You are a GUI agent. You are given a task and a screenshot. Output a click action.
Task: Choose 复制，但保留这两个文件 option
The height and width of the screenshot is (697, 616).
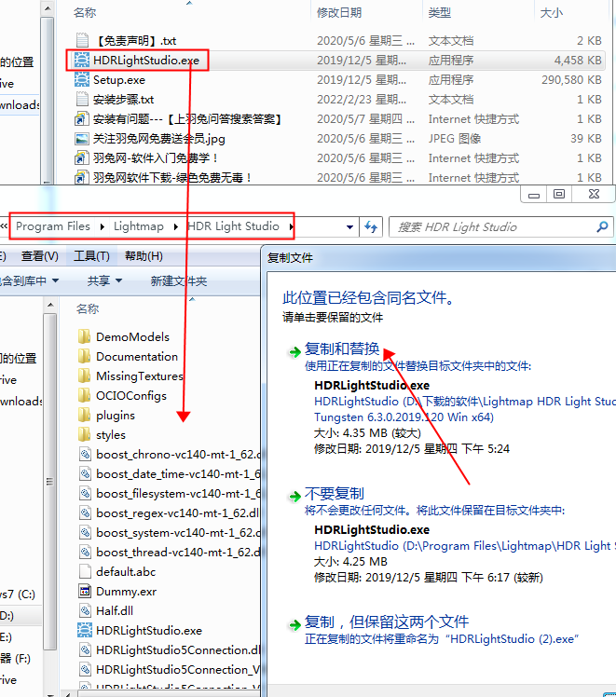point(387,622)
